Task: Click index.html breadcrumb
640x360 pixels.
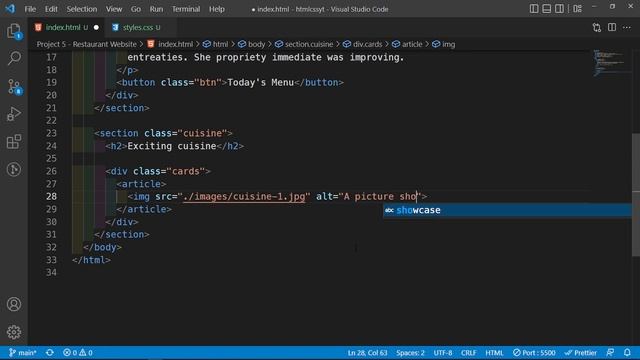Action: pyautogui.click(x=176, y=44)
